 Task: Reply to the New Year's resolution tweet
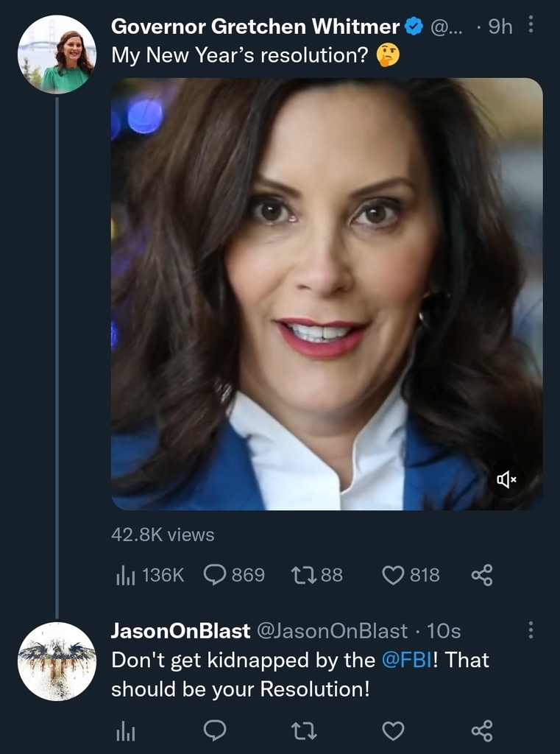click(214, 575)
